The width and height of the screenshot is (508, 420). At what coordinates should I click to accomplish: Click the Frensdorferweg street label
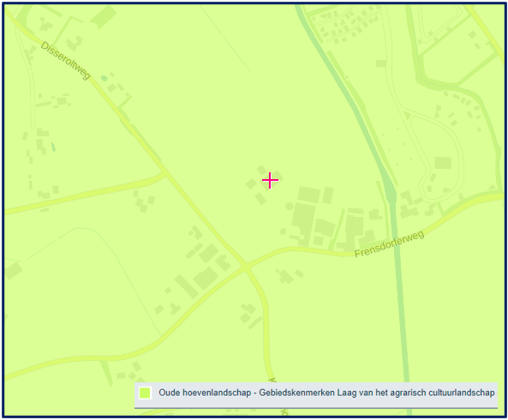(389, 244)
